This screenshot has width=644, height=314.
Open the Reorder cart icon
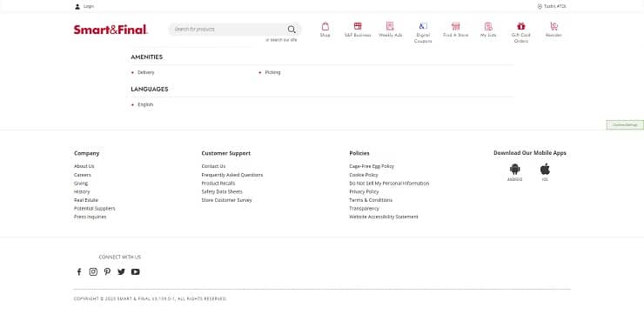(553, 26)
